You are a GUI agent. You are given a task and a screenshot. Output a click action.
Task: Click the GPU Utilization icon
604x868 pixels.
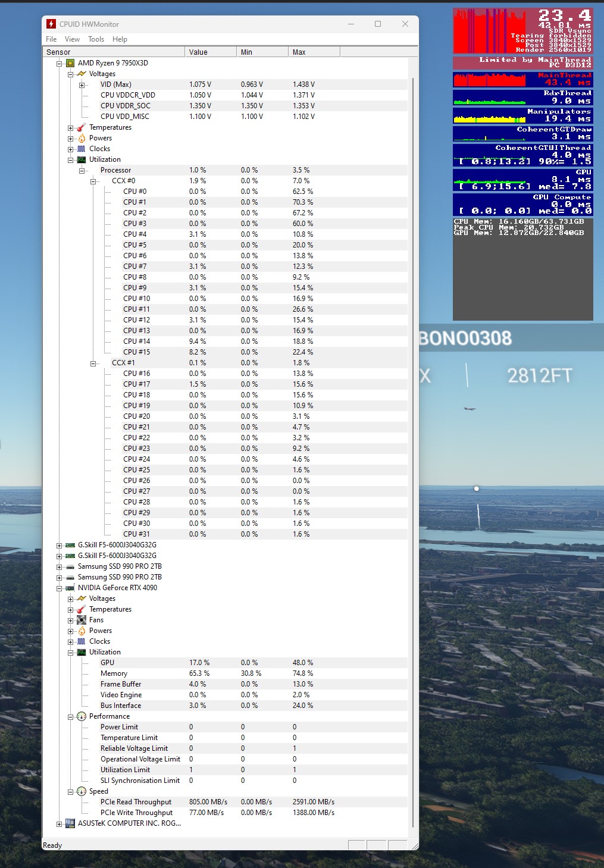pyautogui.click(x=82, y=652)
